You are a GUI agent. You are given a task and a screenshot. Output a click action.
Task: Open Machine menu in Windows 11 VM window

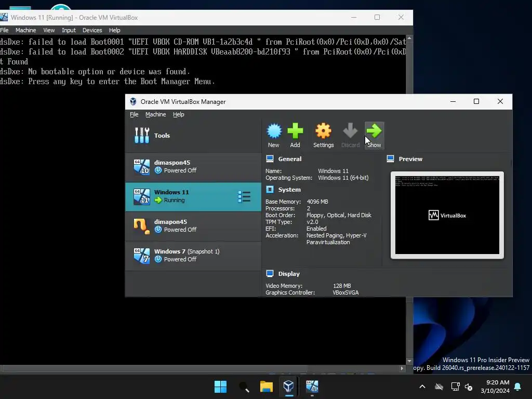pos(26,30)
